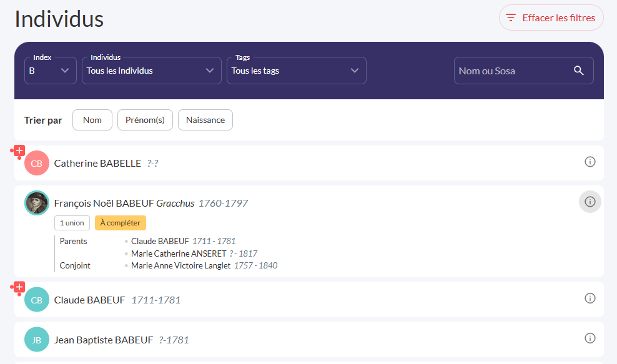
Task: Open info for Claude BABEUF 1711-1781 row
Action: point(590,298)
